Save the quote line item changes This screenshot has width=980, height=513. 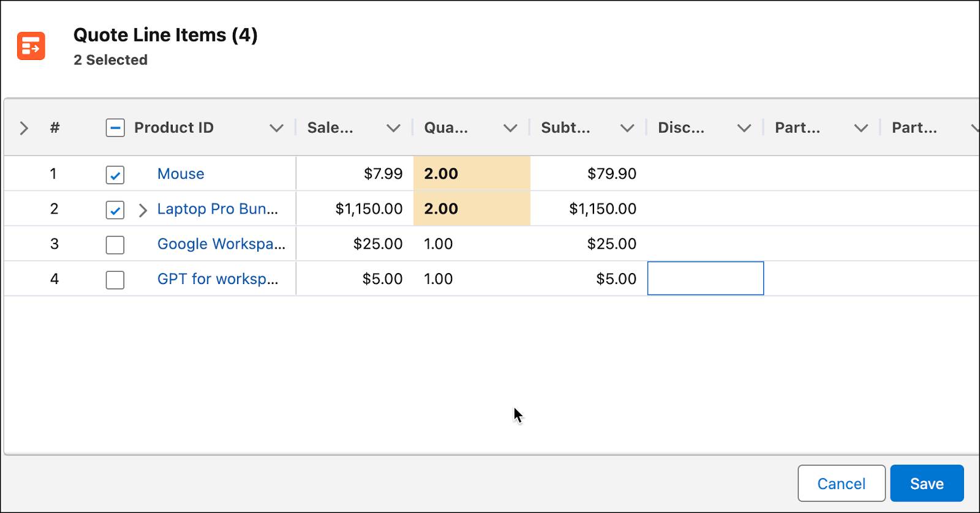click(927, 484)
